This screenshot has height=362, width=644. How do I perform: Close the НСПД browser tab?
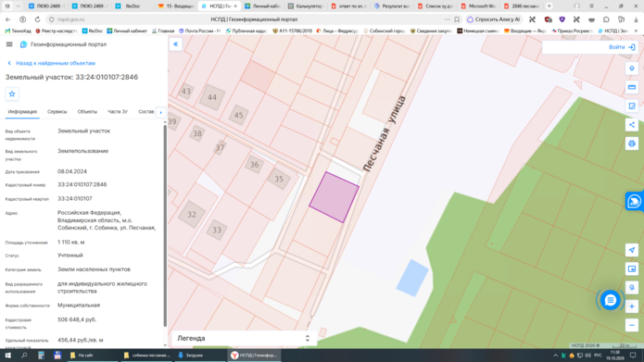click(235, 6)
